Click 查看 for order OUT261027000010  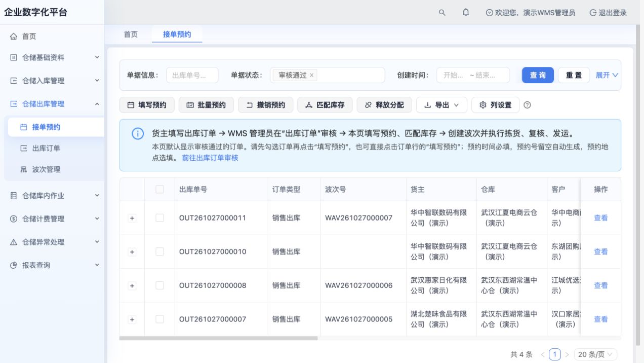[601, 251]
